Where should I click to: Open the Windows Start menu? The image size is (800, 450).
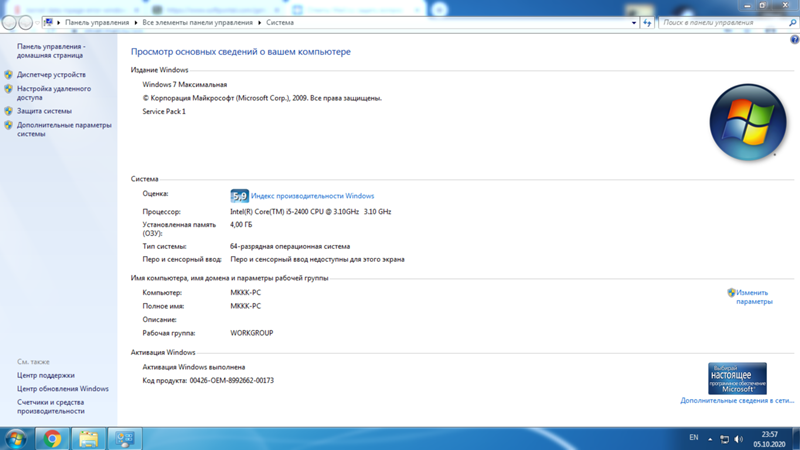coord(16,439)
